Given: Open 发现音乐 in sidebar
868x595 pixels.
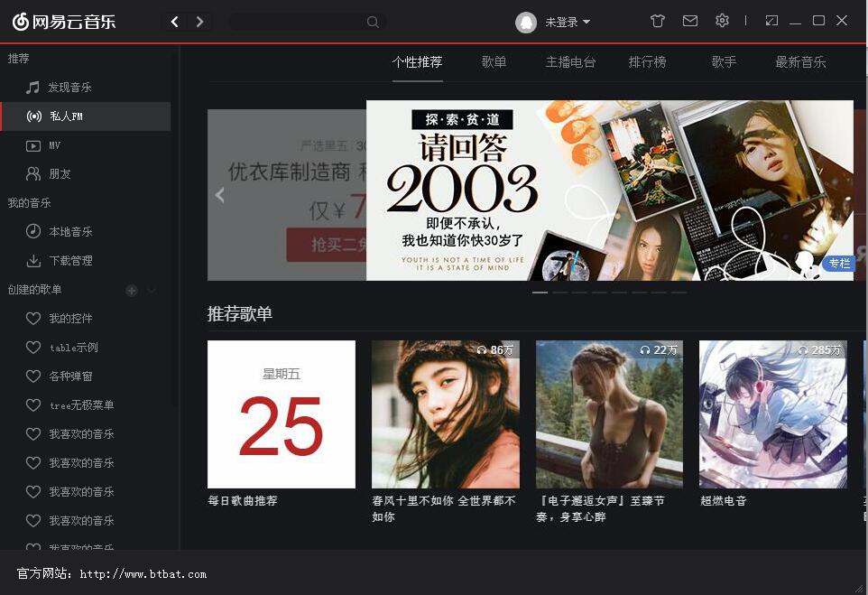Looking at the screenshot, I should coord(69,87).
